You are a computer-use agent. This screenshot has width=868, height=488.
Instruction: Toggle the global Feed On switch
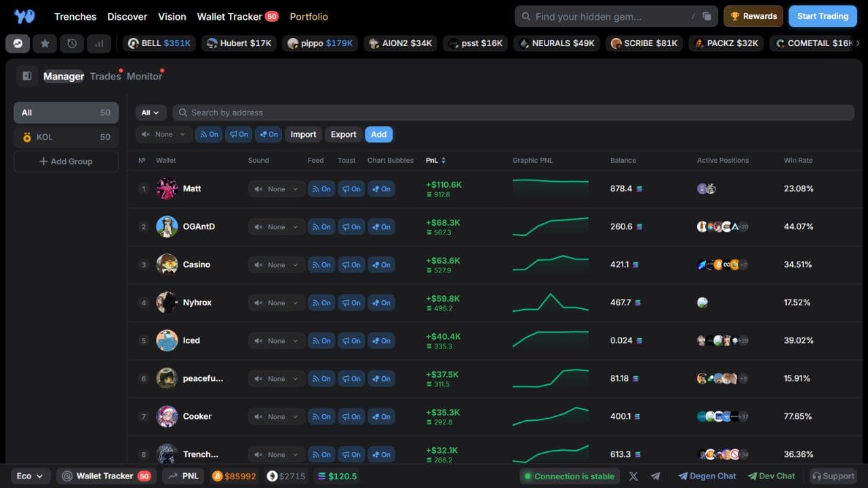[x=209, y=134]
